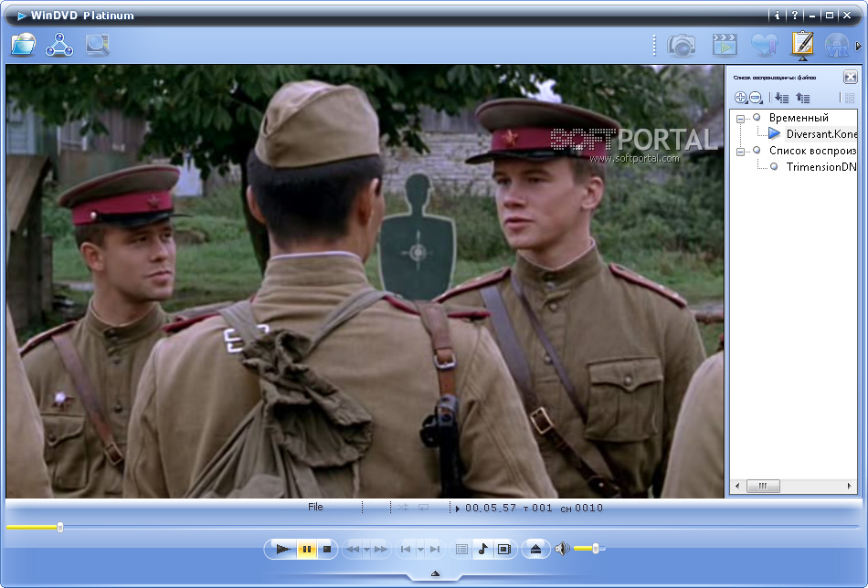Click elapsed time 00.05.57 display
Screen dimensions: 868x588
click(490, 508)
